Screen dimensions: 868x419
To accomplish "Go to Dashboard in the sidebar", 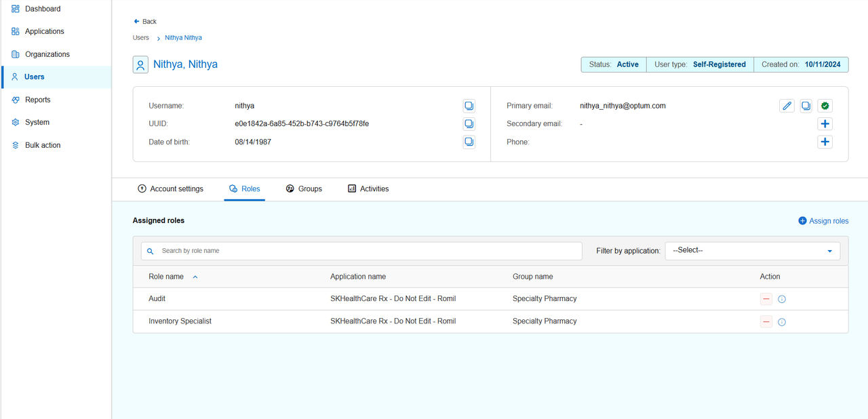I will point(43,9).
